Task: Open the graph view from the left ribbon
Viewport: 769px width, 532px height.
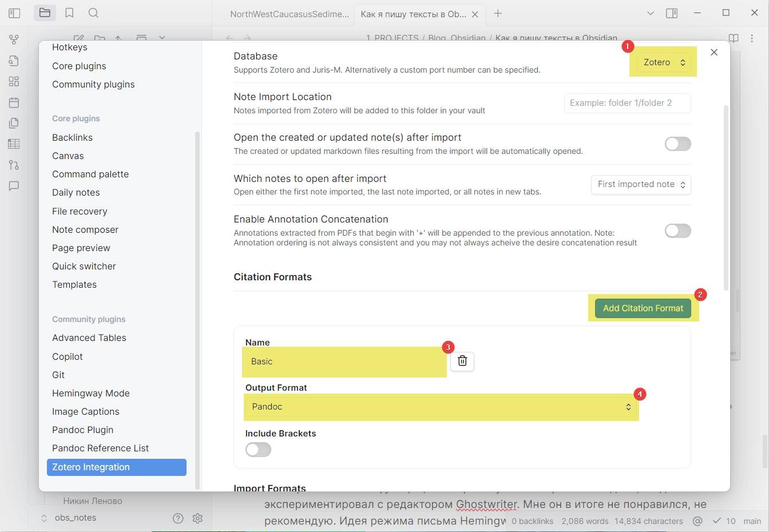Action: pyautogui.click(x=14, y=39)
